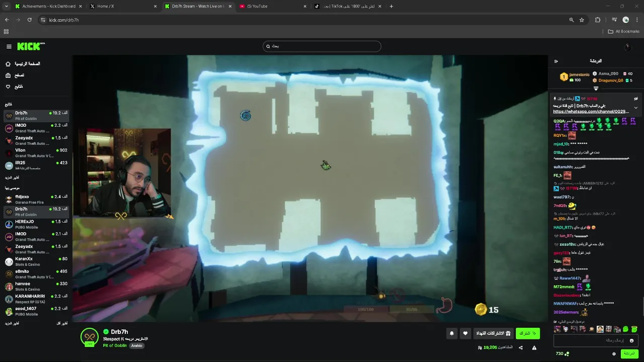644x362 pixels.
Task: Click the stream notification bell button
Action: [x=452, y=333]
